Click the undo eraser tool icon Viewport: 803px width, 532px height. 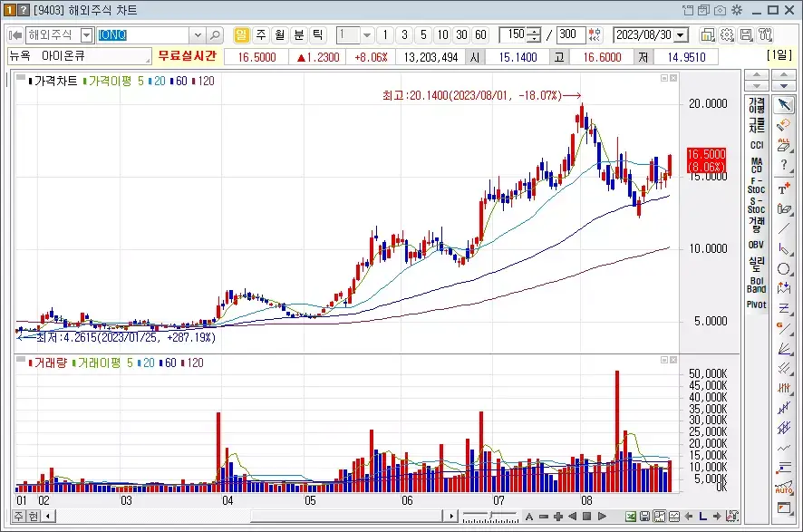(784, 125)
